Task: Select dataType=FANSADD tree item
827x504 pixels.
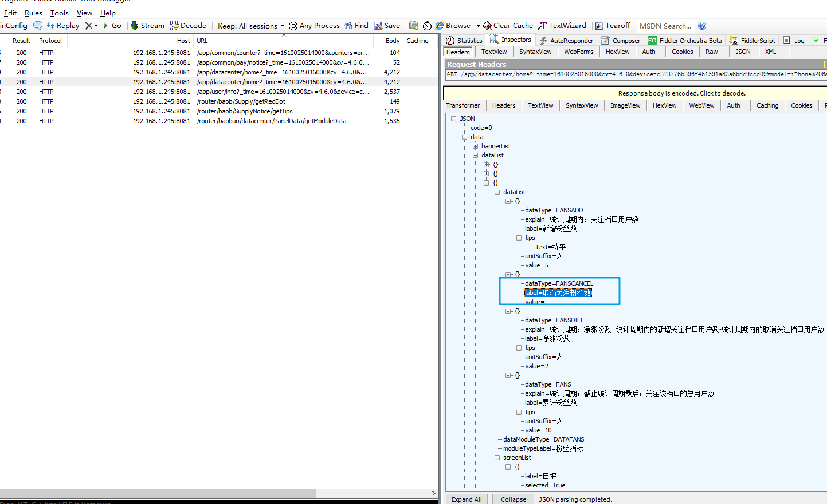Action: pyautogui.click(x=554, y=210)
